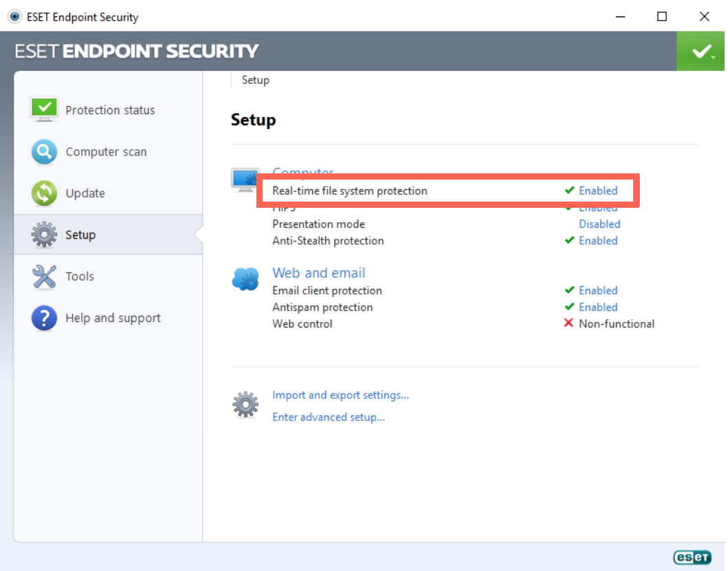Click the gear icon beside Import and export settings
The width and height of the screenshot is (728, 571).
[x=245, y=405]
